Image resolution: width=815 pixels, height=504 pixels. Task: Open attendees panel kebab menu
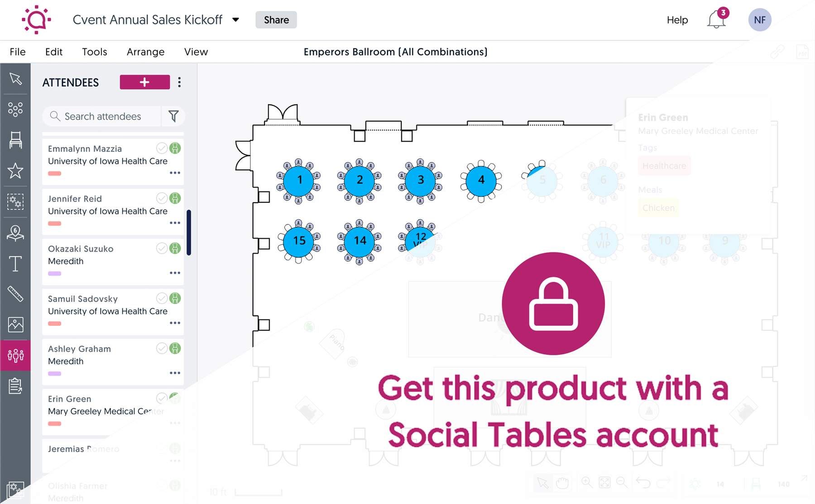[x=179, y=82]
